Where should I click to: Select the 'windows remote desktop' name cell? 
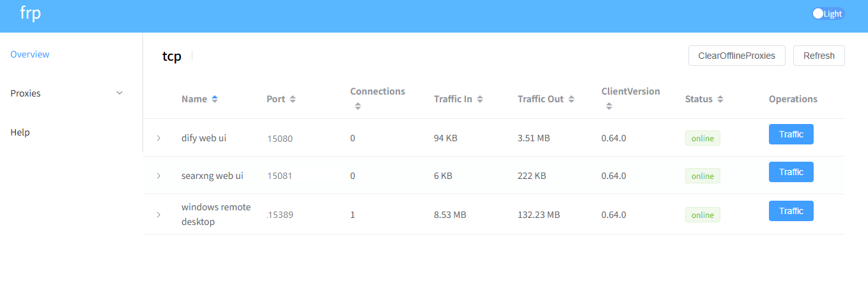click(216, 215)
